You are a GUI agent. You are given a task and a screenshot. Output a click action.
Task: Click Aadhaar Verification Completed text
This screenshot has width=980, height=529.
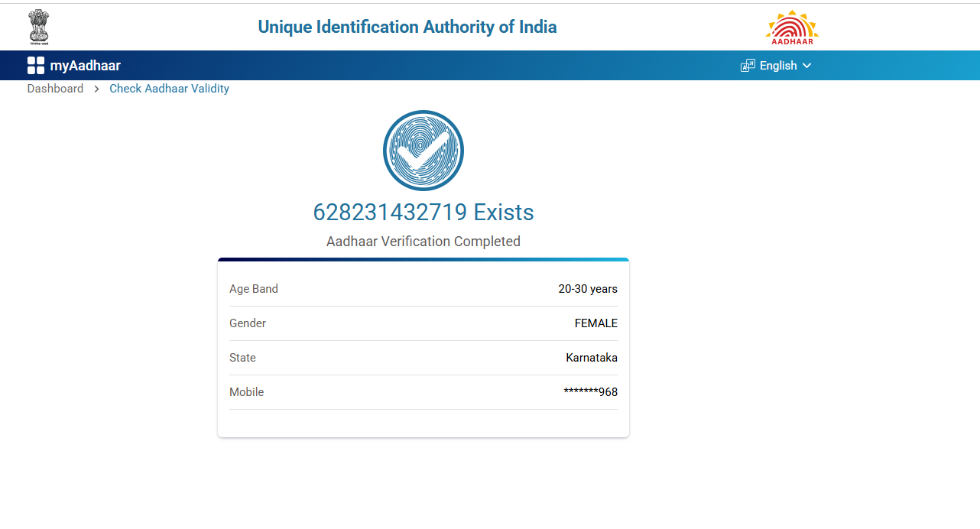tap(423, 242)
